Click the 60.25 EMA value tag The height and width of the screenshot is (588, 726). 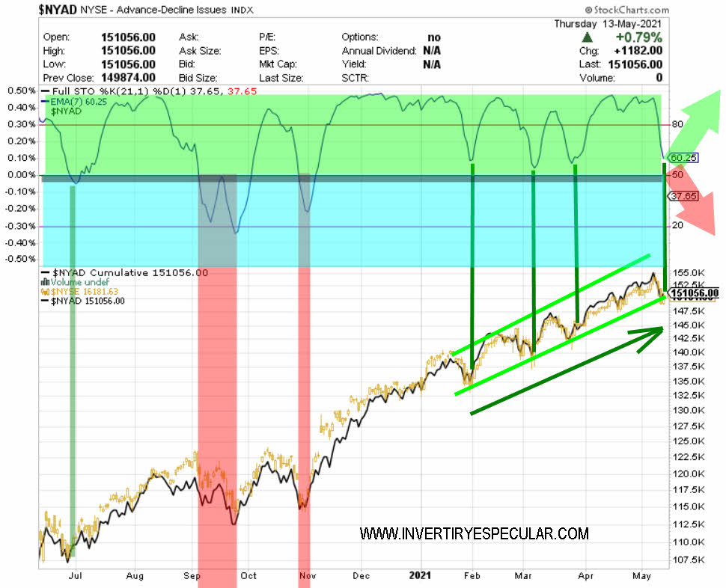pos(683,158)
